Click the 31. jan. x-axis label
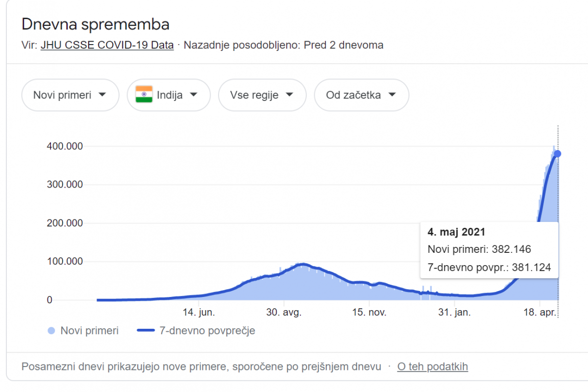Viewport: 588px width, 392px height. click(454, 312)
